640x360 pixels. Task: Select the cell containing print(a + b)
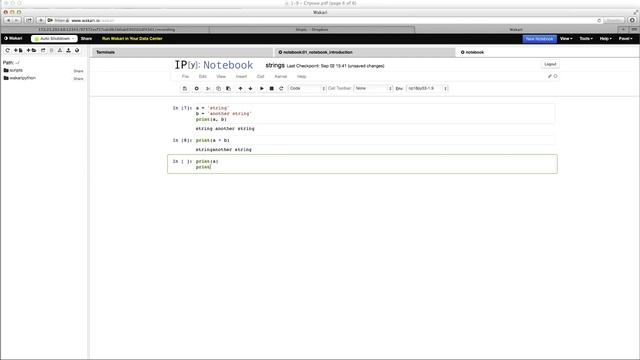[375, 140]
